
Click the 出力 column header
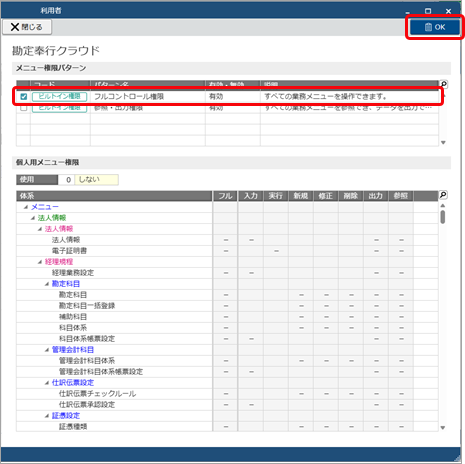pos(376,196)
